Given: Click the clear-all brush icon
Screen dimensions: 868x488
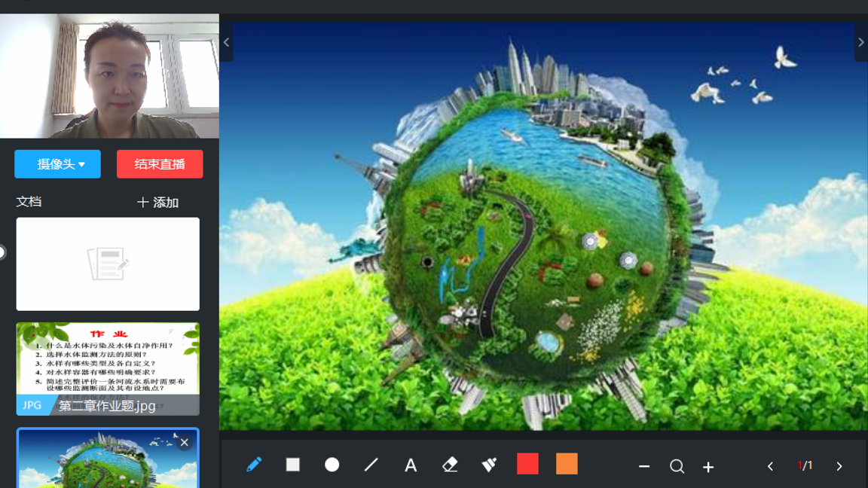Looking at the screenshot, I should [x=489, y=465].
